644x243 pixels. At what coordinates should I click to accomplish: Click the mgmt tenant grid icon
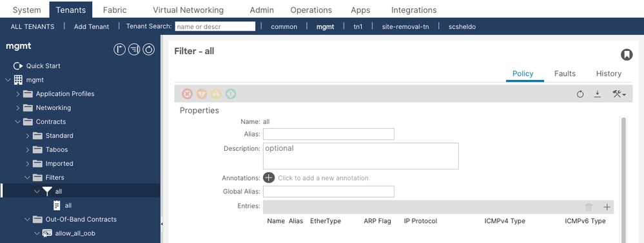(x=18, y=80)
